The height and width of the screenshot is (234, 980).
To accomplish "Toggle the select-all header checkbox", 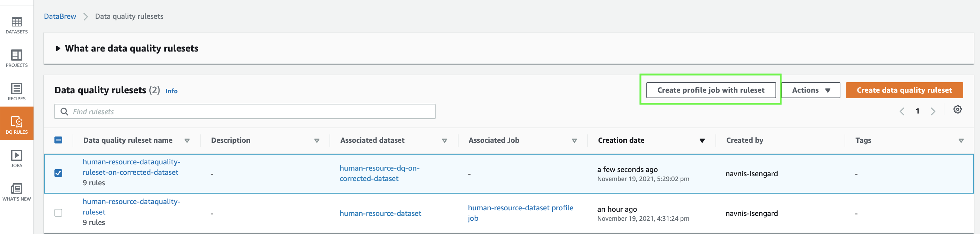I will pyautogui.click(x=58, y=140).
